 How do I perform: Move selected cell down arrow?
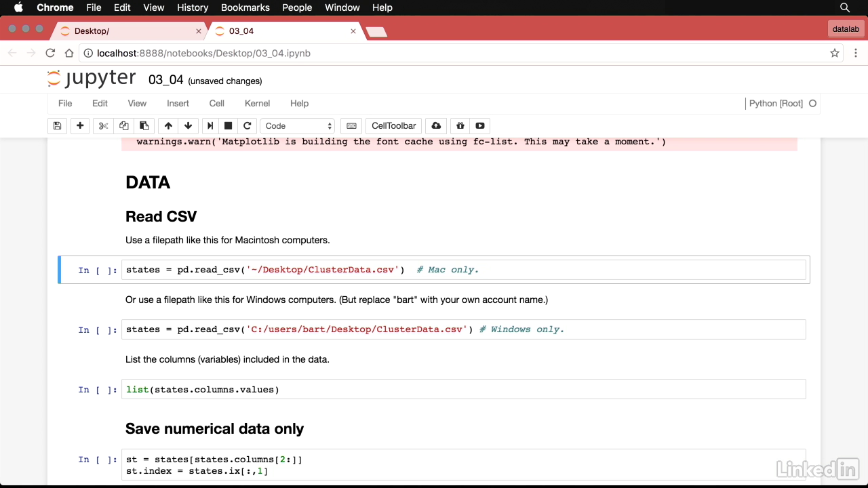coord(188,125)
